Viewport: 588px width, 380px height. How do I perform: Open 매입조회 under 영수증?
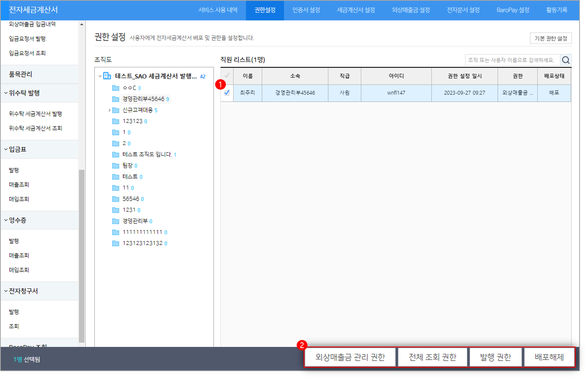[x=19, y=270]
